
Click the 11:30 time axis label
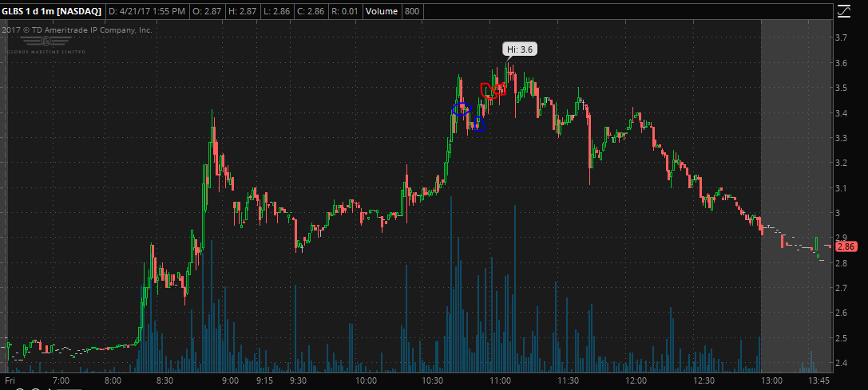click(x=569, y=380)
